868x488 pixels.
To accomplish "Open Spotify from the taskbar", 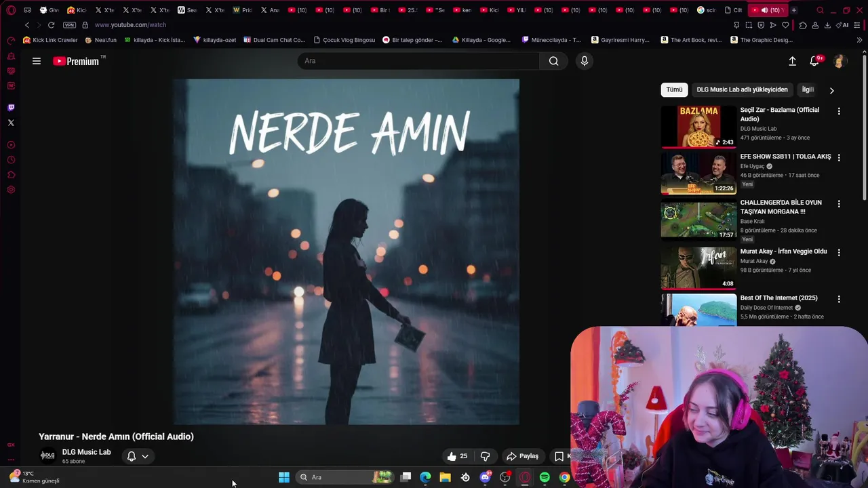I will coord(545,477).
